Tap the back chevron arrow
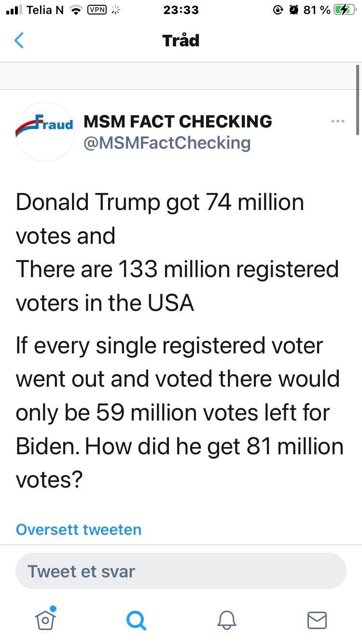This screenshot has width=362, height=644. pos(19,41)
